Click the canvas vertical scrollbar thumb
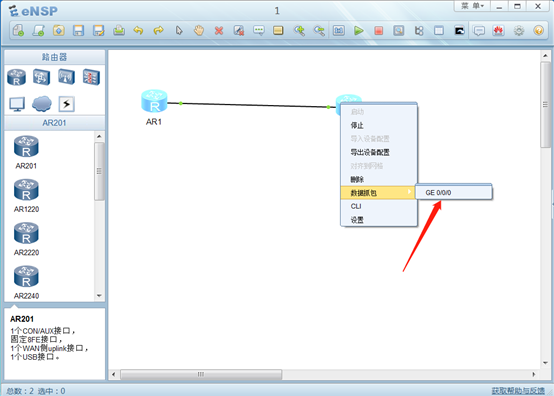The width and height of the screenshot is (554, 396). pyautogui.click(x=546, y=105)
